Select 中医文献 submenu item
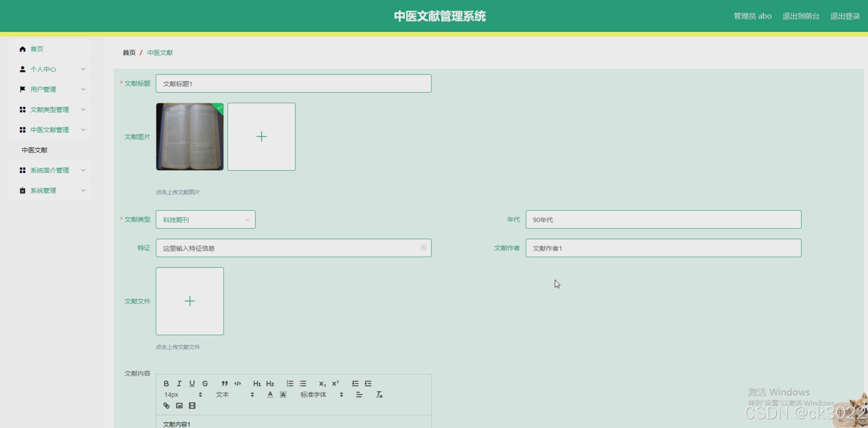 pos(35,150)
